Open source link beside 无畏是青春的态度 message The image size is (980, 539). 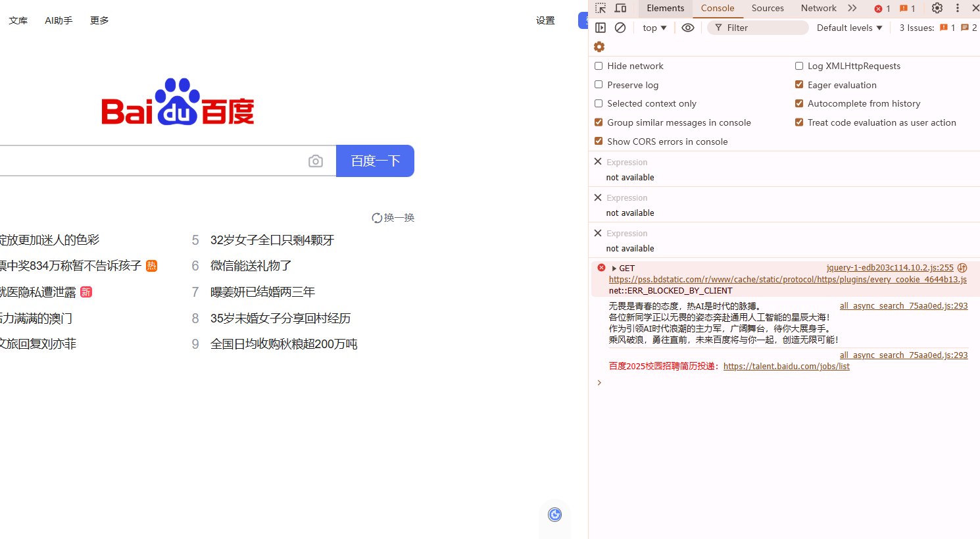pyautogui.click(x=904, y=306)
